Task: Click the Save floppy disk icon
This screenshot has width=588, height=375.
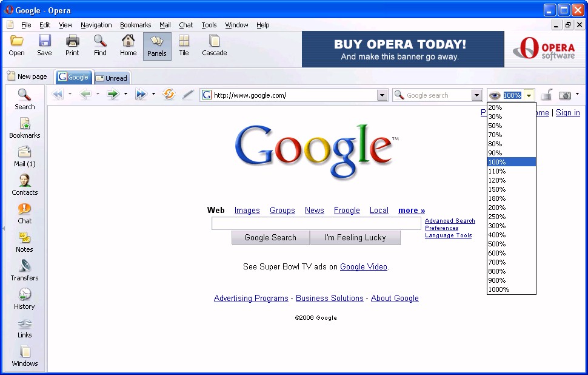Action: pyautogui.click(x=45, y=41)
